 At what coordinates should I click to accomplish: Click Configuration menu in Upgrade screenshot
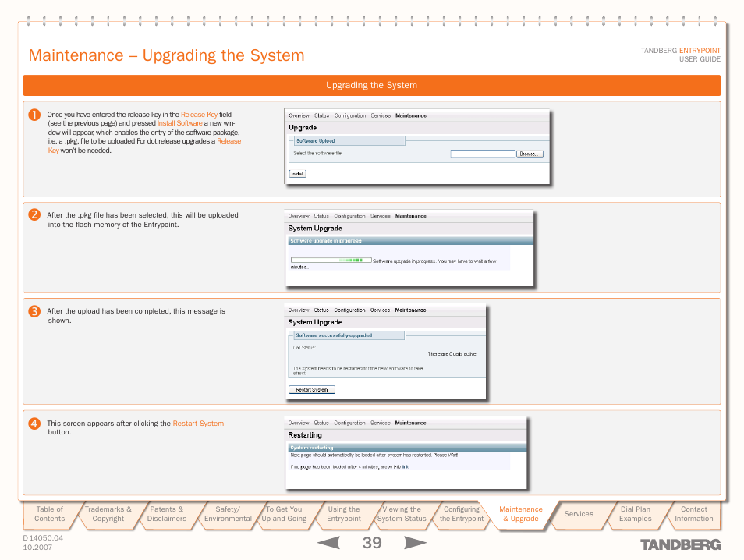[x=350, y=115]
